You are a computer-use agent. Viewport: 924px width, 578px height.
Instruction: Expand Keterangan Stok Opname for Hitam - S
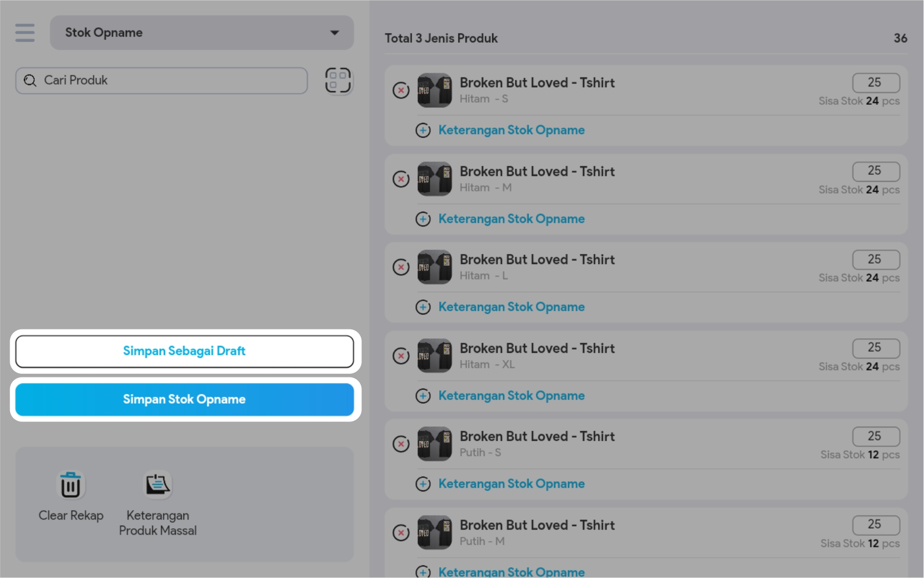click(x=511, y=130)
